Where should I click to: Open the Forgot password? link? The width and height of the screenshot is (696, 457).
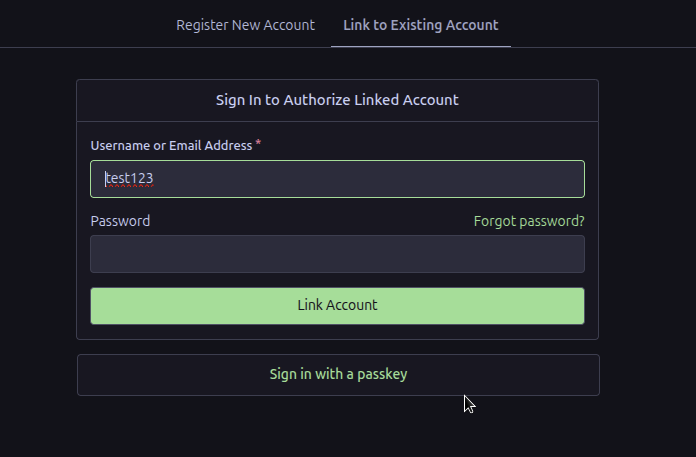[x=529, y=221]
